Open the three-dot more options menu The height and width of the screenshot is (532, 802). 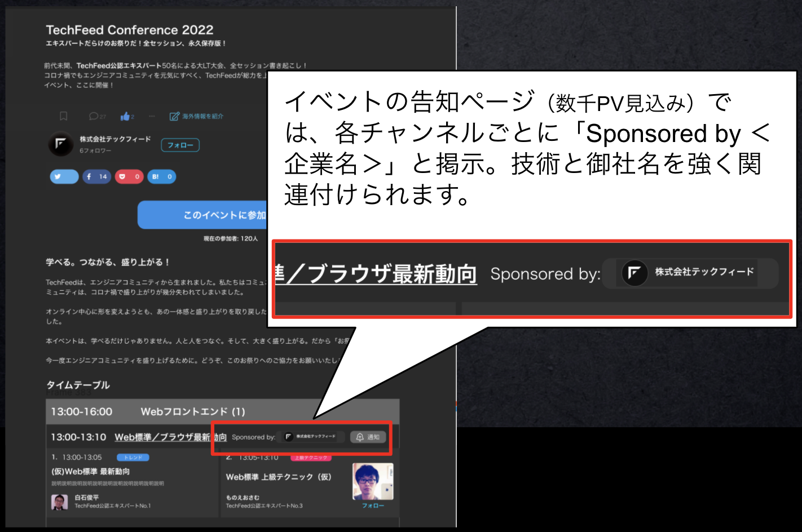[152, 116]
